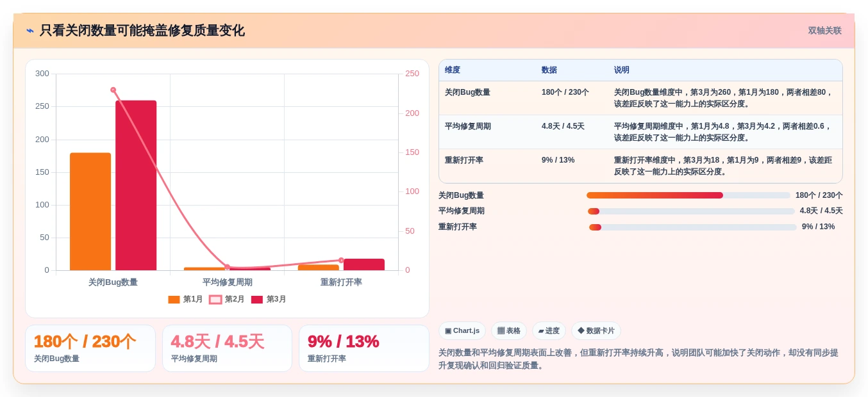
Task: Click the 关闭Bug数量 progress bar
Action: 689,195
